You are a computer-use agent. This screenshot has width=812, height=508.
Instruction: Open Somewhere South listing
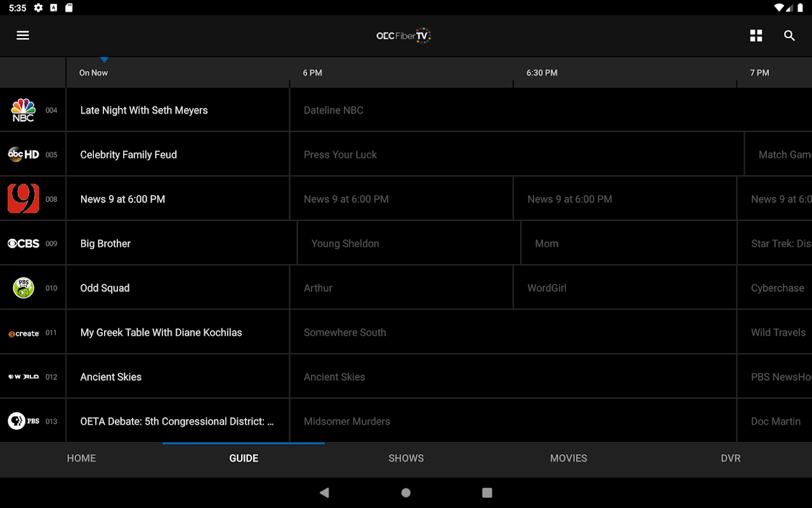point(513,332)
